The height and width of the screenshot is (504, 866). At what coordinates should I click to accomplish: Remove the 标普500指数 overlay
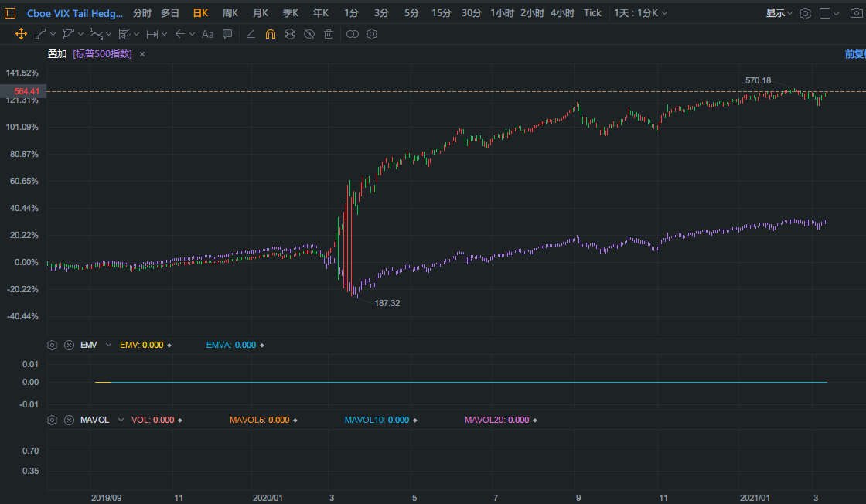click(142, 54)
